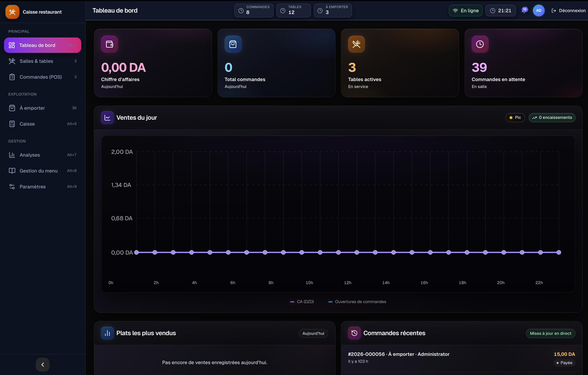The image size is (588, 375).
Task: Open Salles & tables page
Action: click(x=42, y=61)
